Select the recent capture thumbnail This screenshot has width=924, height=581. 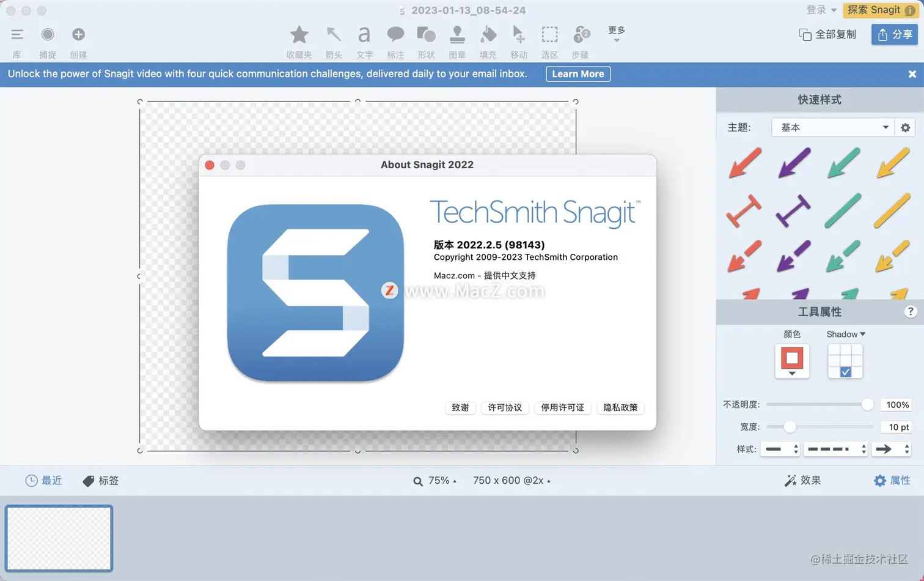59,538
